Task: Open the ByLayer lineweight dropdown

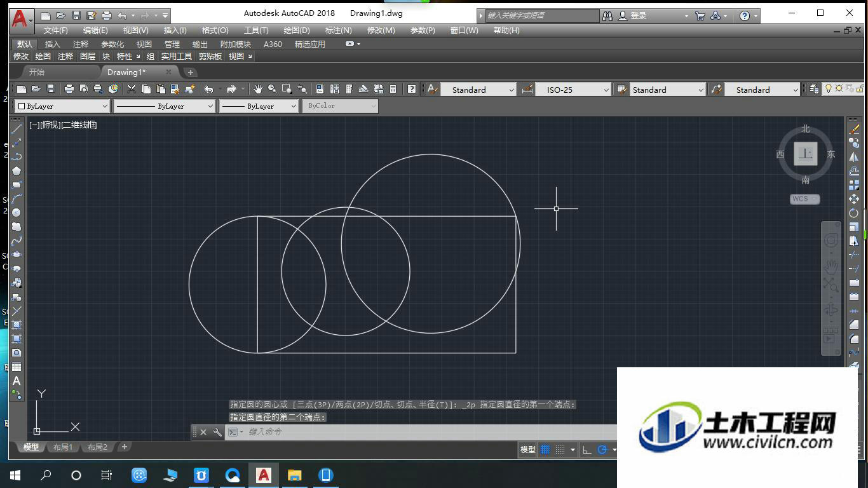Action: [259, 106]
